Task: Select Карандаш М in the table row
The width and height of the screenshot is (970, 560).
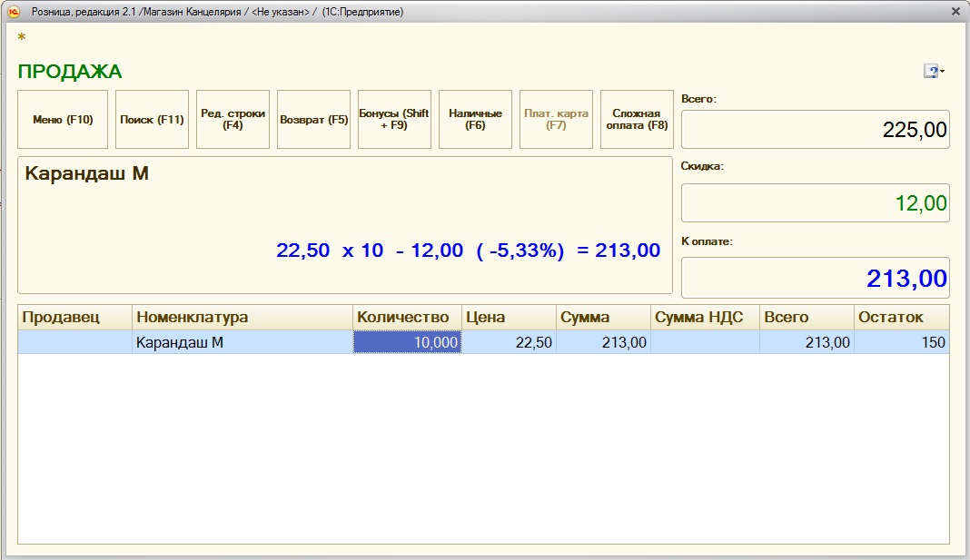Action: (x=242, y=342)
